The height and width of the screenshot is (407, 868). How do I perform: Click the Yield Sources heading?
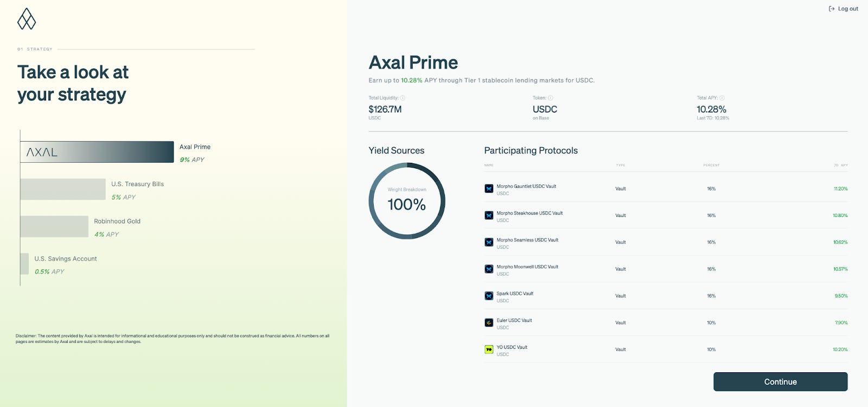pos(397,150)
